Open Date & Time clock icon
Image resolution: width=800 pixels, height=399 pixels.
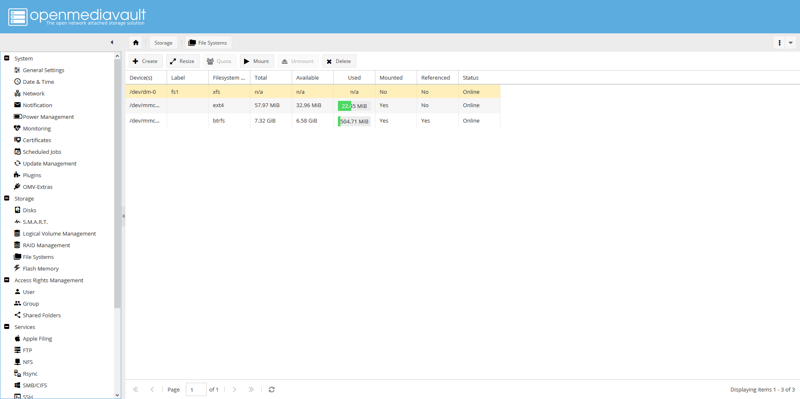pos(17,82)
